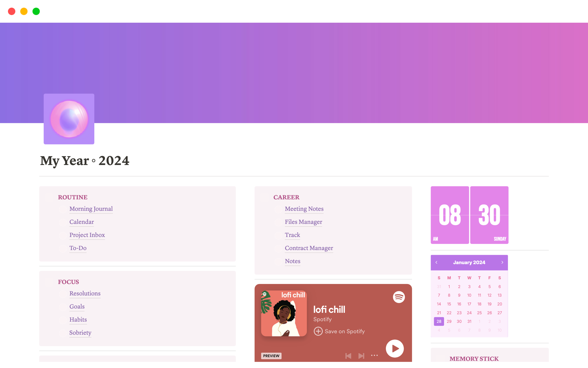Viewport: 588px width, 368px height.
Task: Navigate to next month using right chevron
Action: pos(502,263)
